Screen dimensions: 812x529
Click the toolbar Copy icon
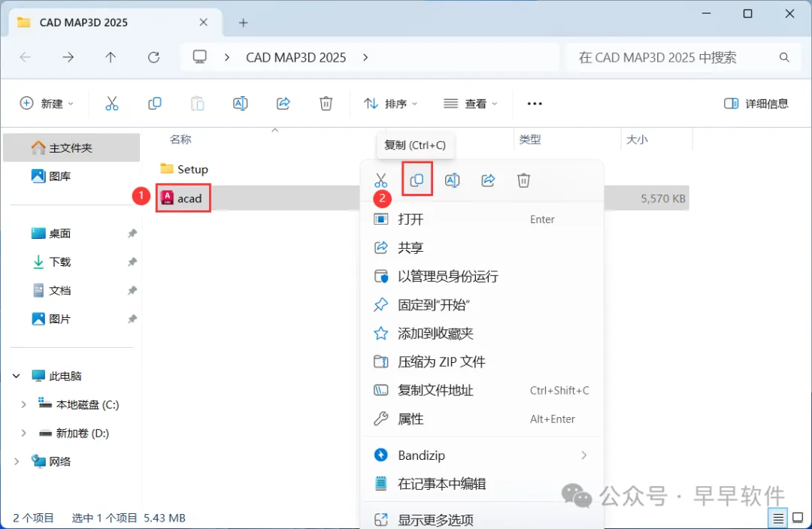click(x=155, y=104)
